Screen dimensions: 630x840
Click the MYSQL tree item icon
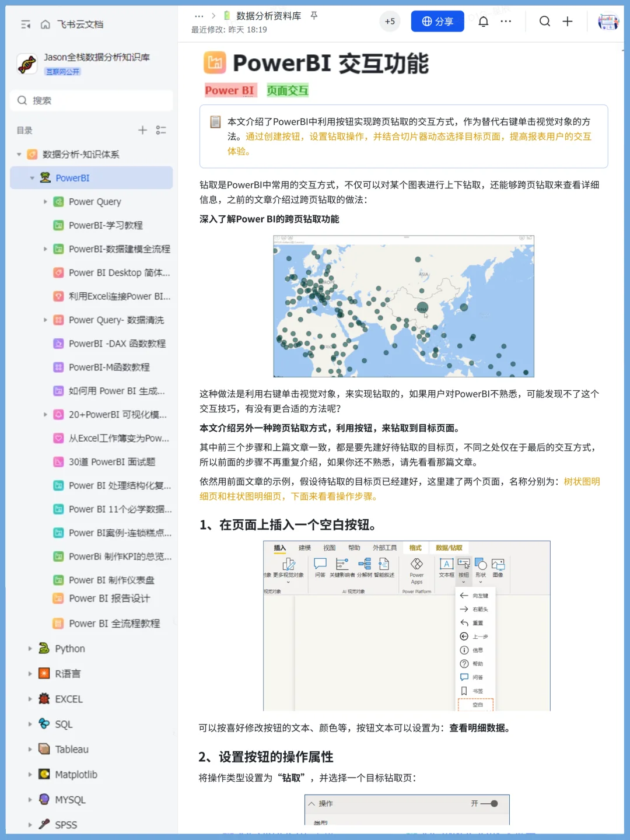(44, 799)
